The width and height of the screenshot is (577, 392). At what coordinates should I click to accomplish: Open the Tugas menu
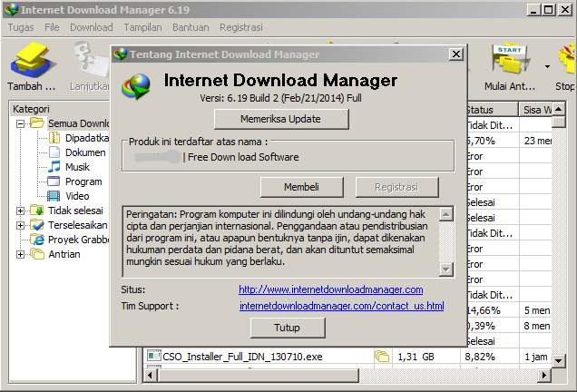click(21, 27)
